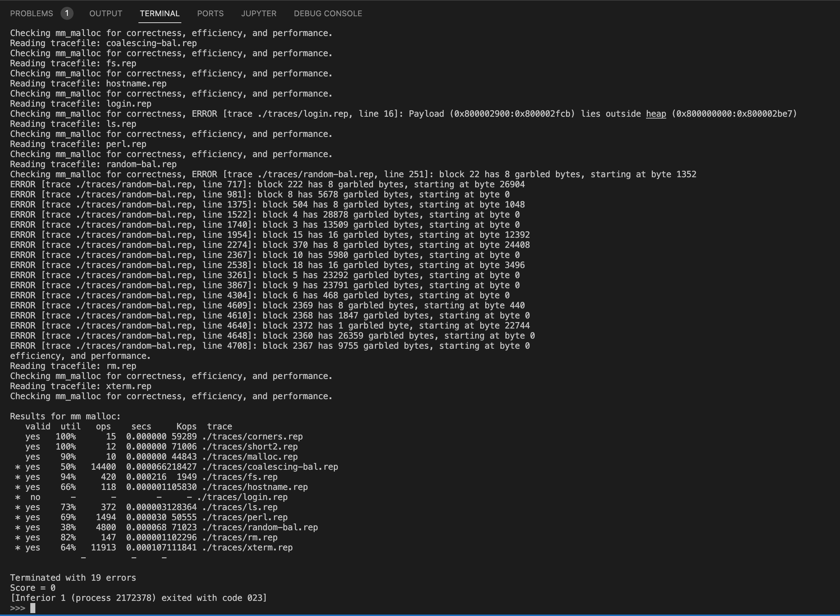Screen dimensions: 840x616
Task: Select the TERMINAL tab
Action: (159, 13)
